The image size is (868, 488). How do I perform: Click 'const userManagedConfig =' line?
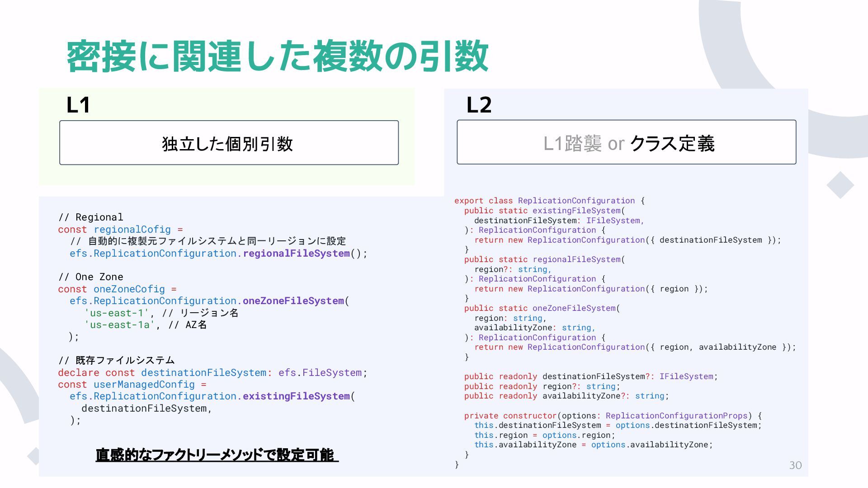132,385
